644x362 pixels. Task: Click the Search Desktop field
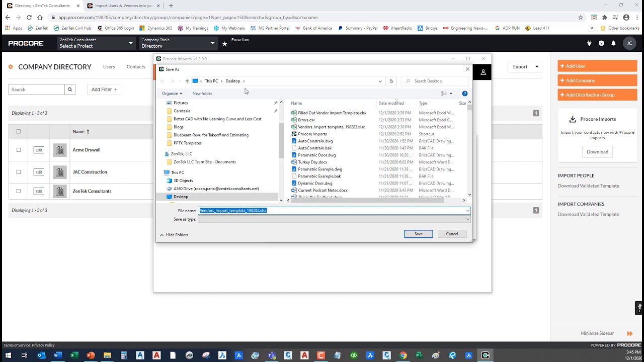pos(435,81)
